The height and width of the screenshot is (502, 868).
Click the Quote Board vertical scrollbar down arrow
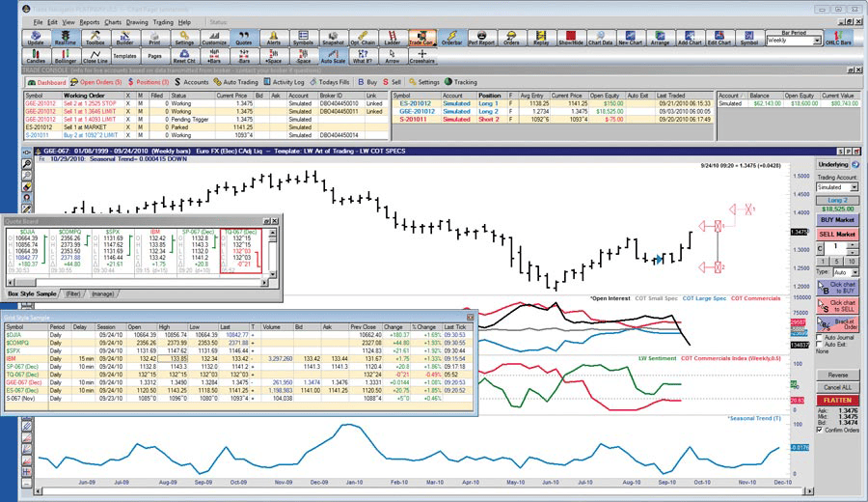[272, 274]
